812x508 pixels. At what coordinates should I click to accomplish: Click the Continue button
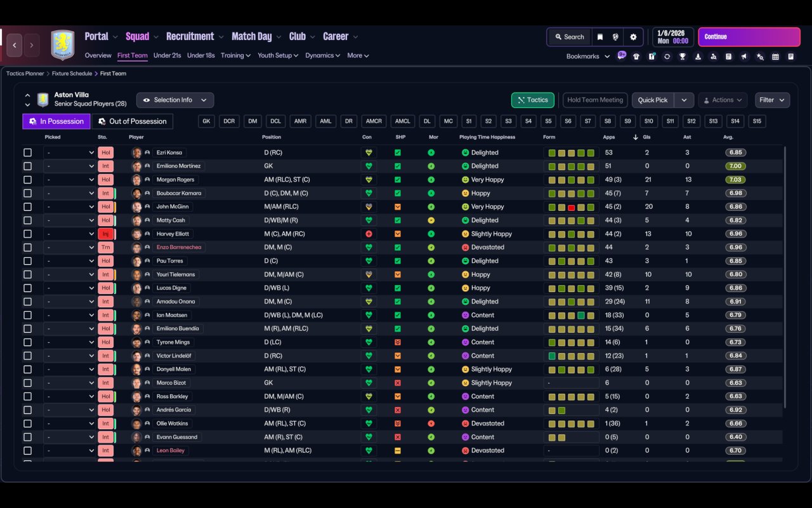749,37
